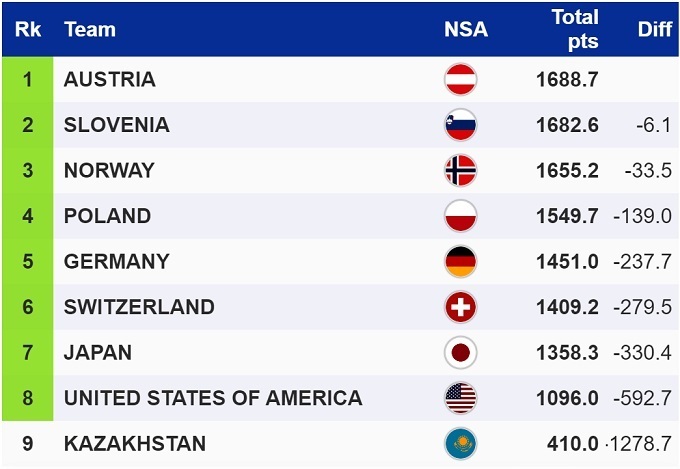Click the Slovenia flag icon
Screen dimensions: 680x469
(x=461, y=125)
